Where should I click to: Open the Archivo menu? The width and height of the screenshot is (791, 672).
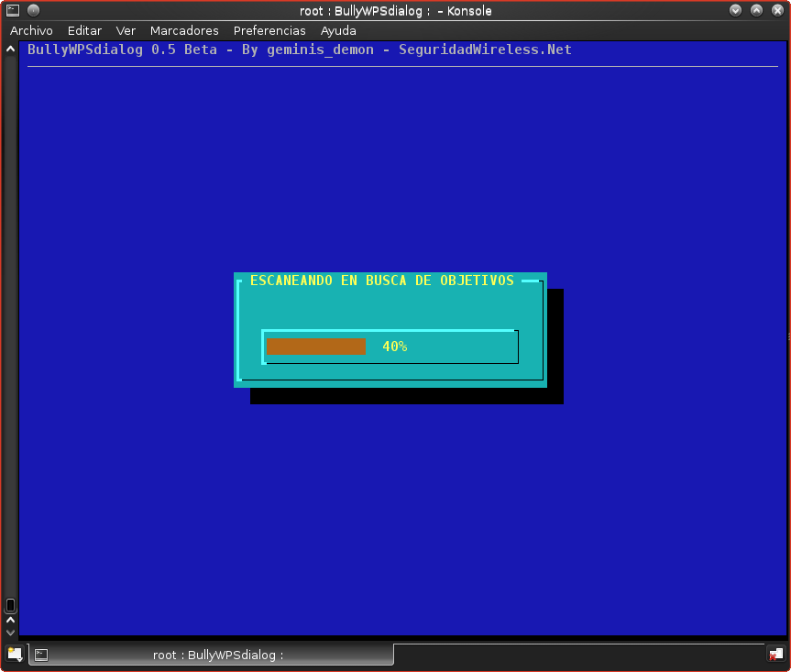click(x=31, y=30)
